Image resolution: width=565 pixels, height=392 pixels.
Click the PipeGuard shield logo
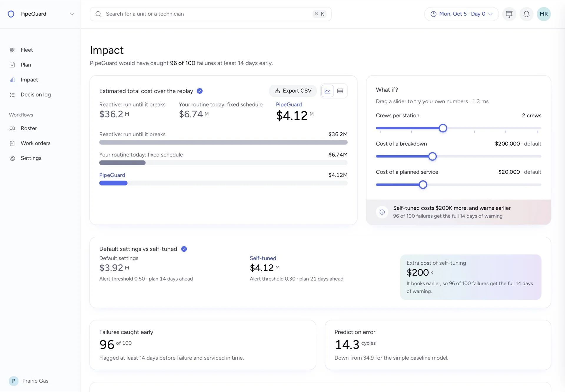[x=11, y=14]
